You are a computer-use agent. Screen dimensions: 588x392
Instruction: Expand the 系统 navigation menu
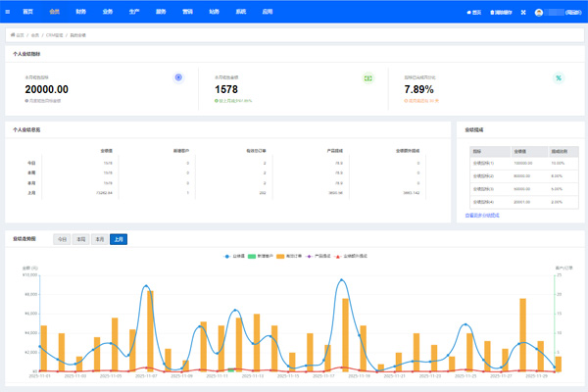click(240, 12)
